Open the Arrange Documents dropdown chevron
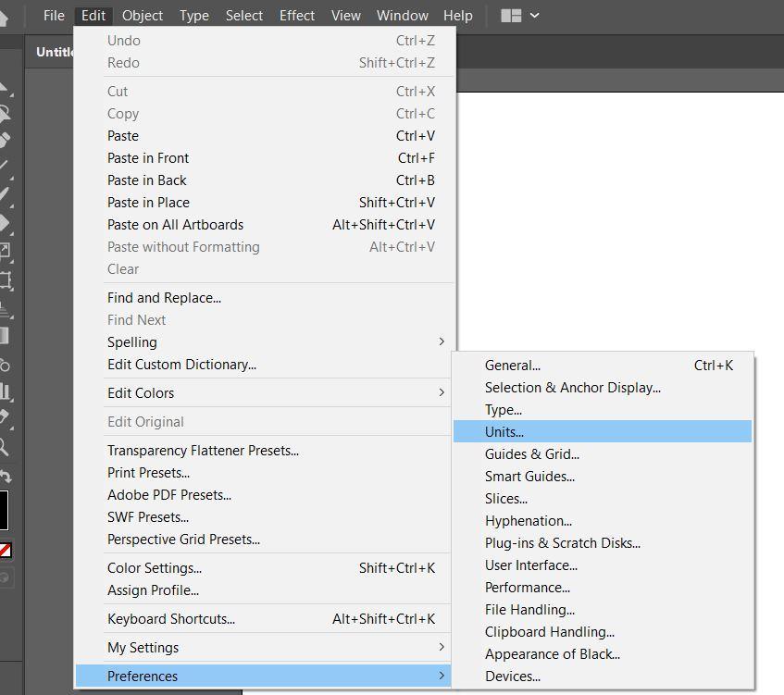The image size is (784, 695). pos(534,16)
